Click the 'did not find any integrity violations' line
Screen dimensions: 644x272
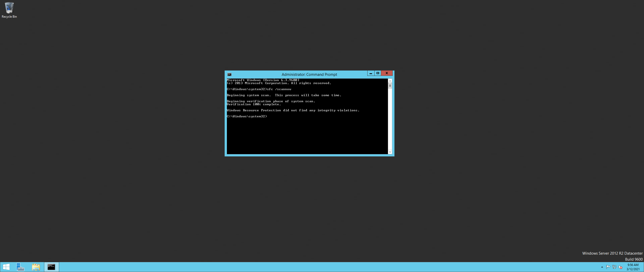click(293, 110)
